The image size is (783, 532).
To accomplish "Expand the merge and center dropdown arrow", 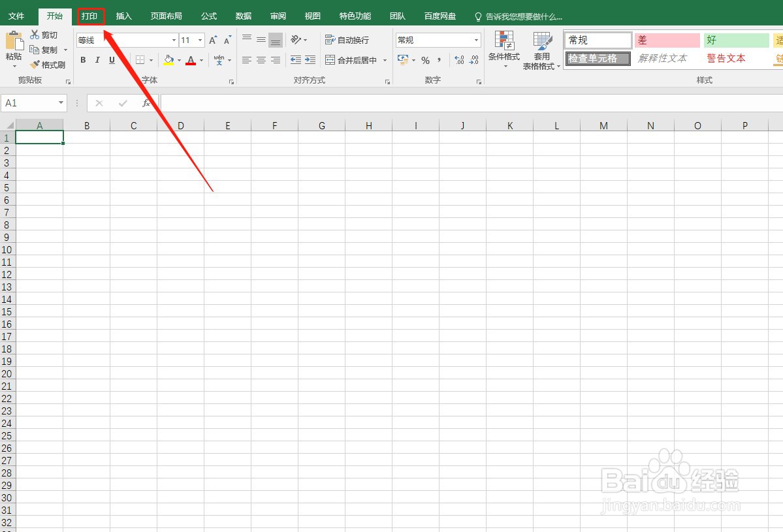I will point(385,61).
